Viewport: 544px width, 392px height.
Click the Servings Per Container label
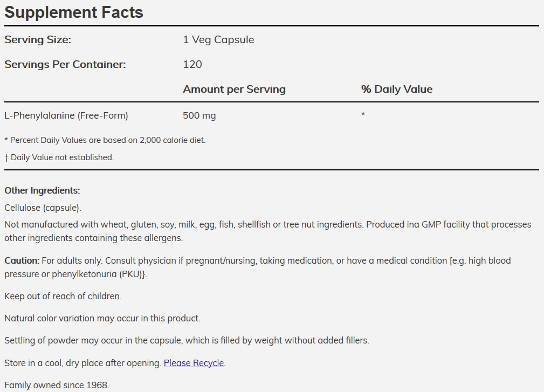[x=65, y=65]
